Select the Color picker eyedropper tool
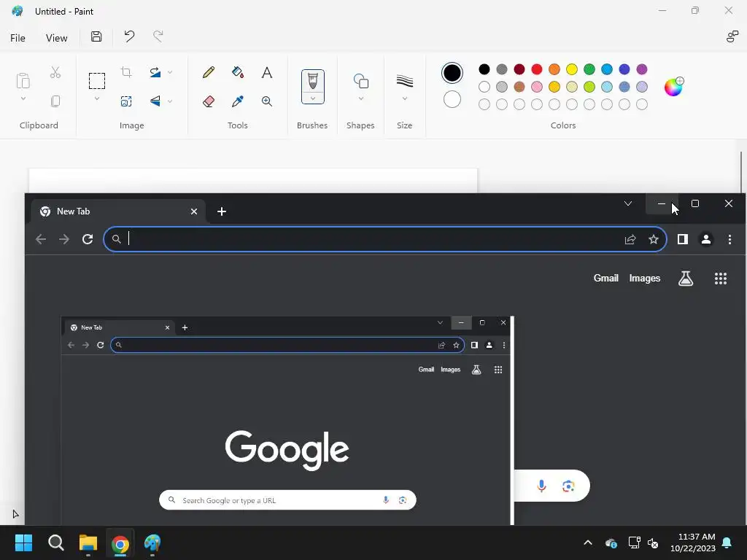Viewport: 747px width, 560px height. coord(238,101)
